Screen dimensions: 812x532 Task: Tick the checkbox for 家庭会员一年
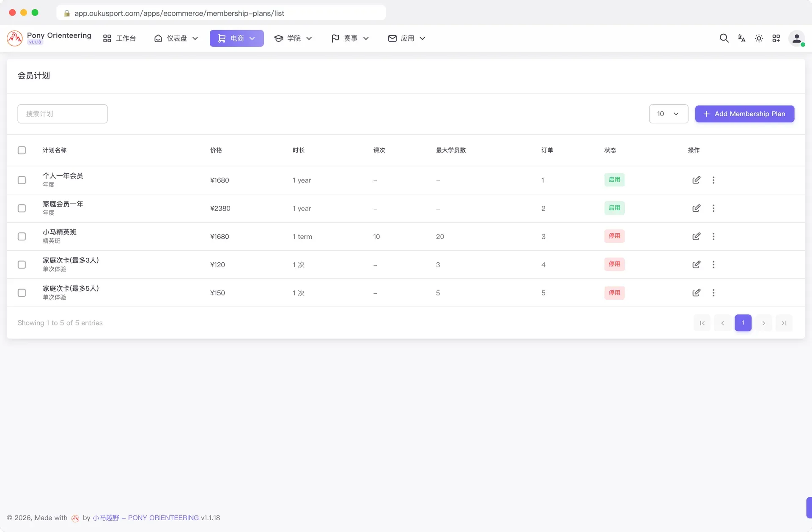(22, 208)
